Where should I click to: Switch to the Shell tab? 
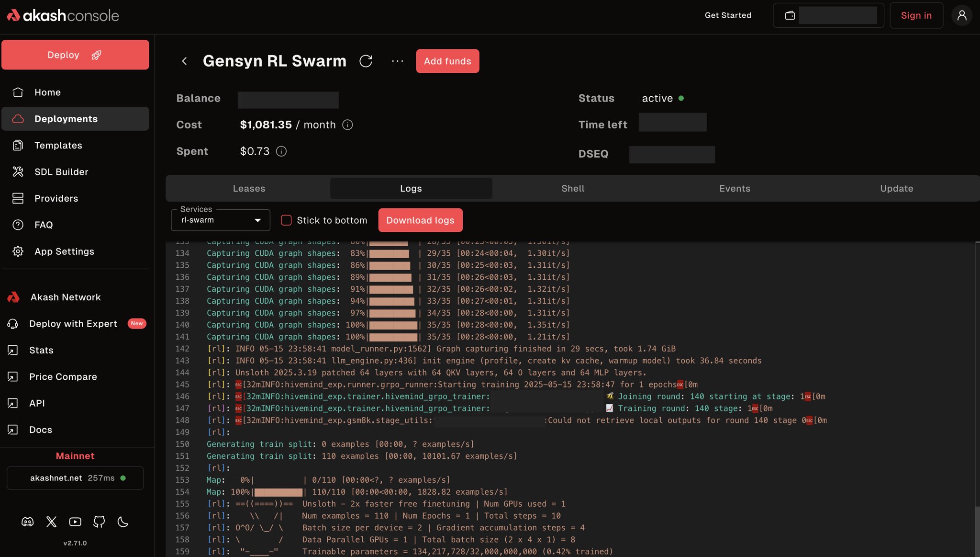(573, 188)
